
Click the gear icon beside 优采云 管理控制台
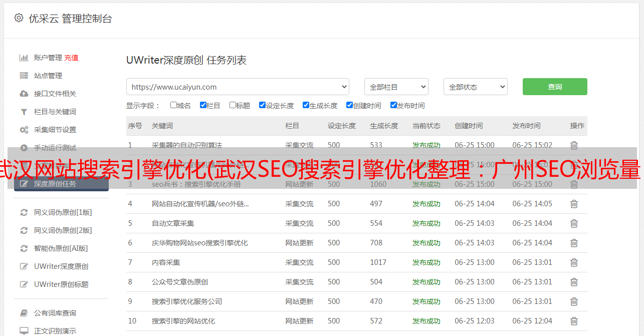[19, 18]
